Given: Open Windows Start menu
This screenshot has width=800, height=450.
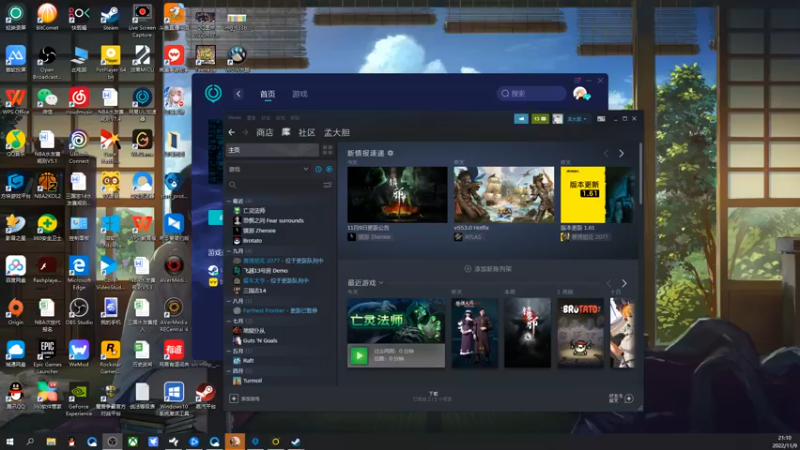Looking at the screenshot, I should point(10,441).
